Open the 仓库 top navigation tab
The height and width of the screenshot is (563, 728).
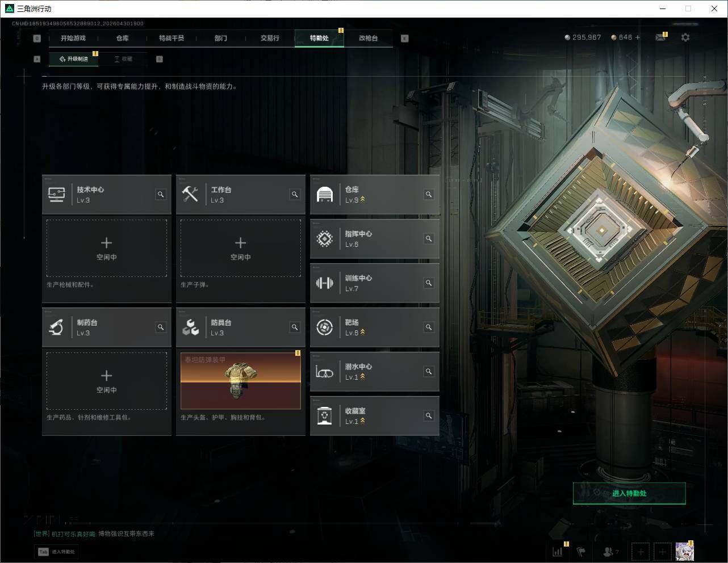coord(123,38)
